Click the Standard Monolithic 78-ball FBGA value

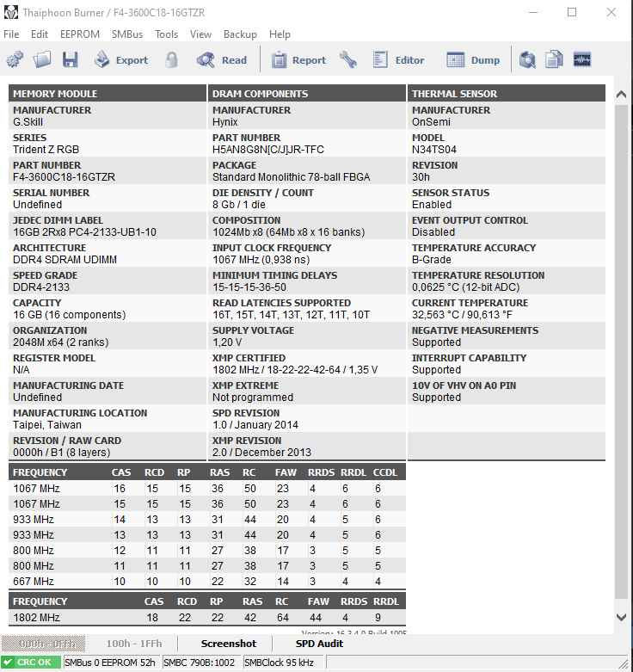pyautogui.click(x=292, y=177)
